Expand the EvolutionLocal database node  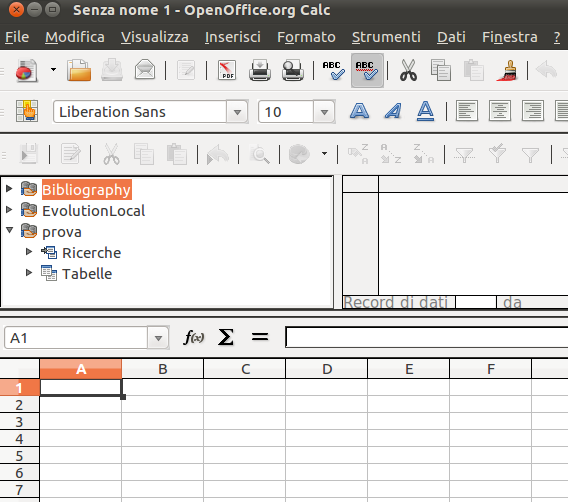coord(9,209)
